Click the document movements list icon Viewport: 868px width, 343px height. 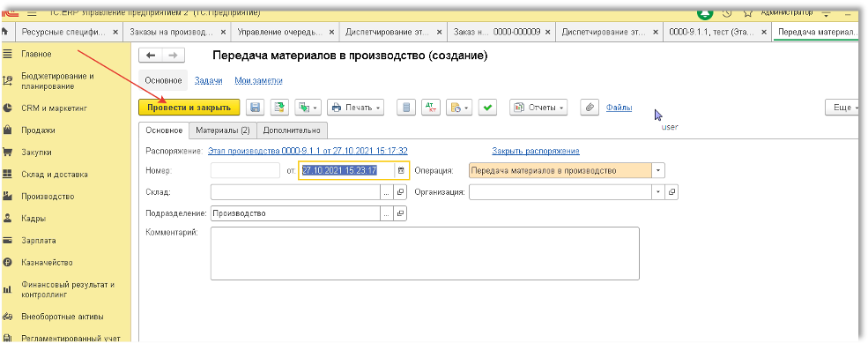[x=405, y=108]
